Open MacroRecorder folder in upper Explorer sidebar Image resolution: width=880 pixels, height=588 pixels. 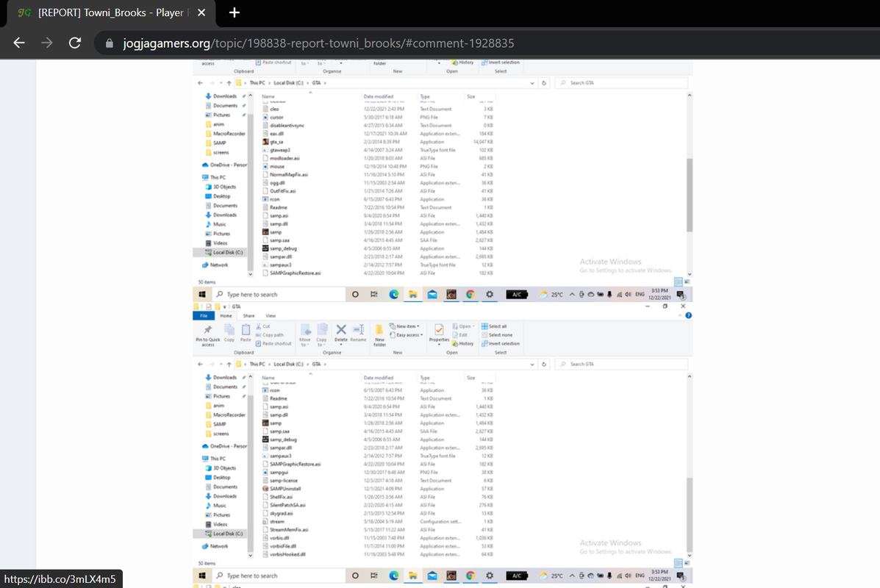(x=225, y=134)
